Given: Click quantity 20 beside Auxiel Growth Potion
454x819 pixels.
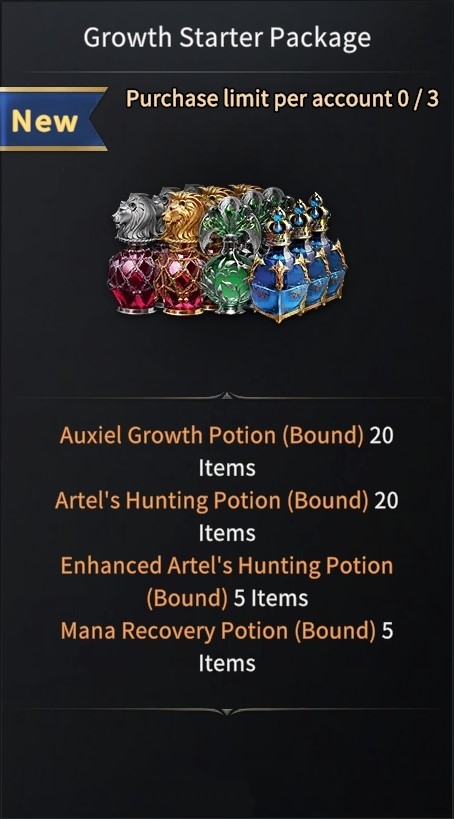Looking at the screenshot, I should pos(381,435).
